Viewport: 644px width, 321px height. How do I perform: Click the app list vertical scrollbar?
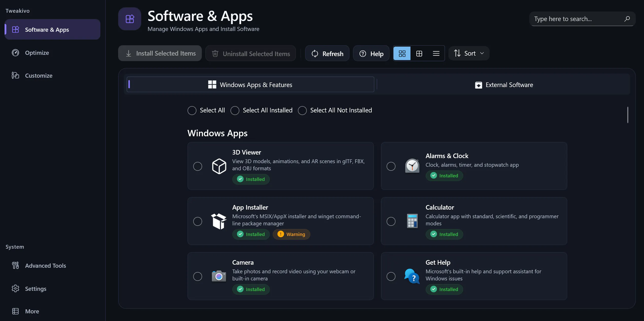[628, 115]
